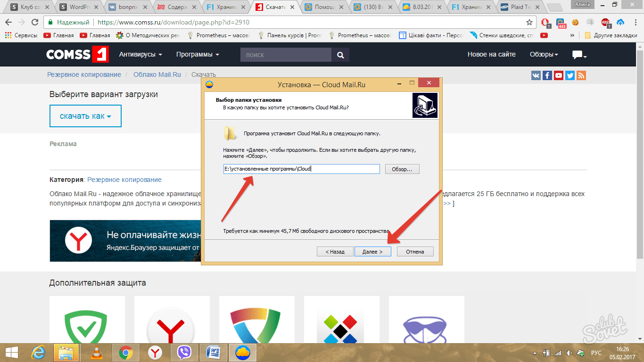The image size is (644, 362).
Task: Open the Другие закладки bookmarks folder
Action: [611, 35]
